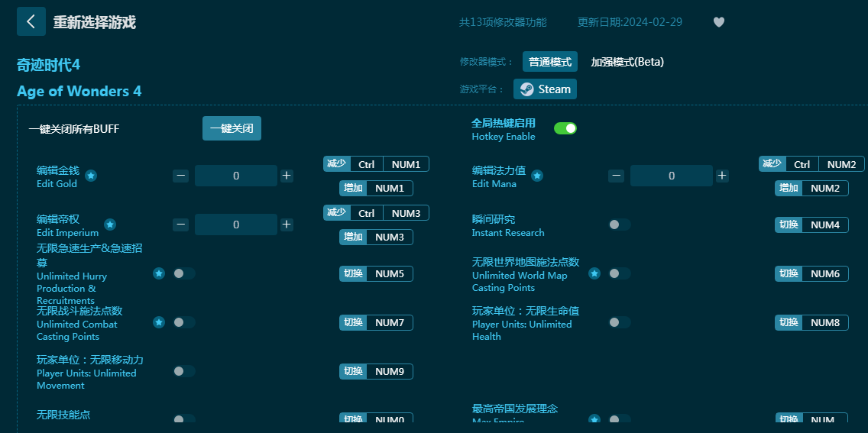Enable Player Units Unlimited Movement
The height and width of the screenshot is (433, 868).
coord(184,371)
